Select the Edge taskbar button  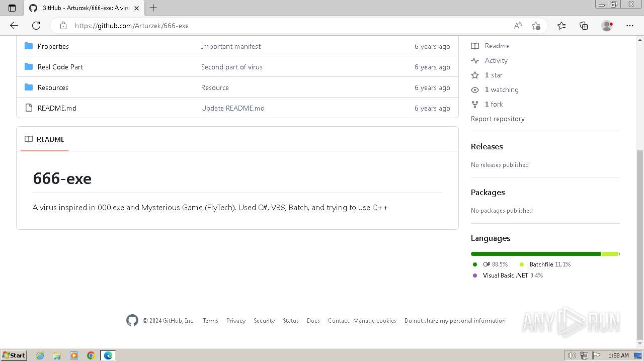pyautogui.click(x=108, y=355)
